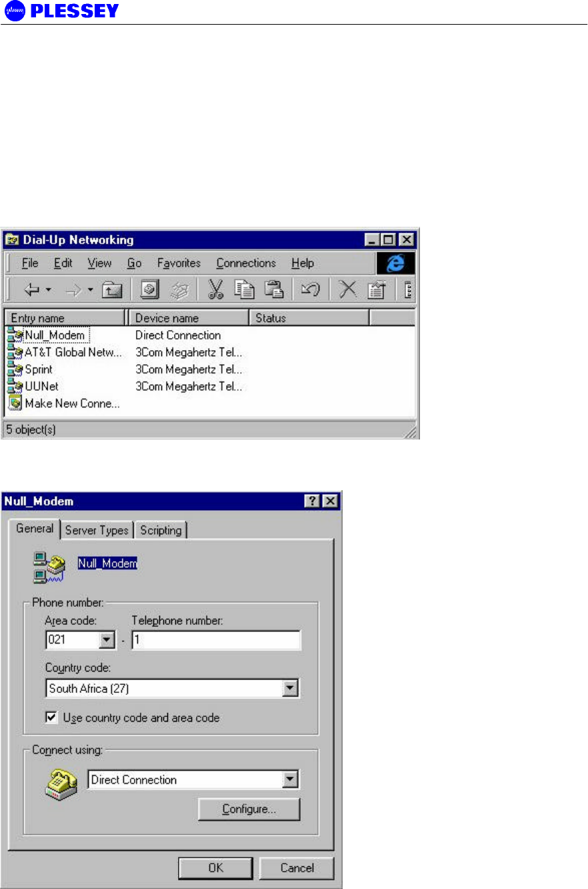Screen dimensions: 588x889
Task: Click OK in Null_Modem dialog
Action: click(x=215, y=868)
